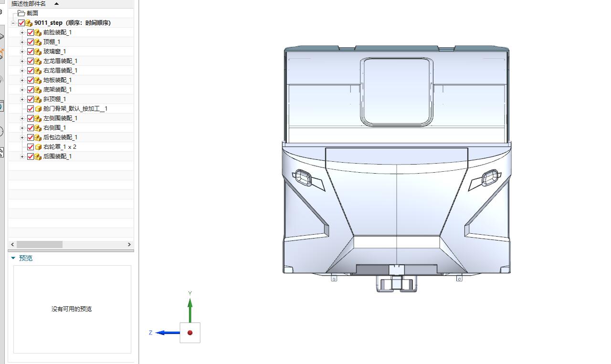
Task: Click the red origin dot of triad
Action: [190, 333]
